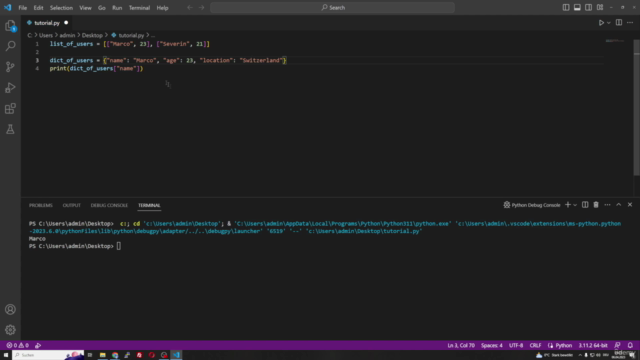Screen dimensions: 640x360
Task: Select the tutorial.py editor tab
Action: [47, 23]
